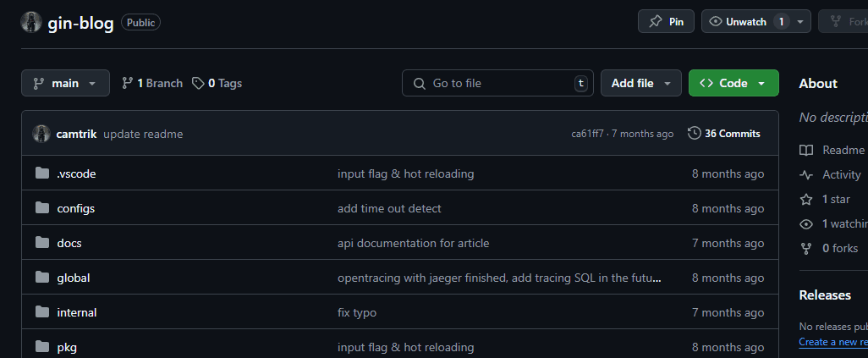868x358 pixels.
Task: Open the api documentation for article commit
Action: tap(414, 243)
